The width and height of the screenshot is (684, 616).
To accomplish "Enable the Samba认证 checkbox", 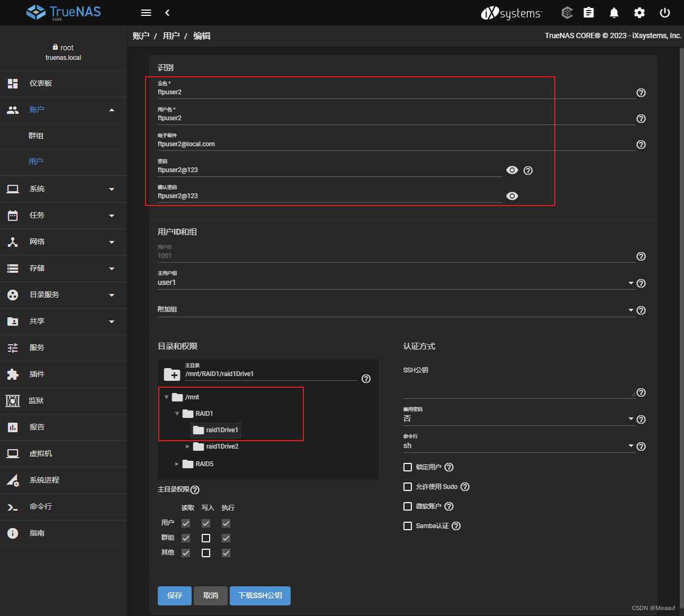I will 408,526.
